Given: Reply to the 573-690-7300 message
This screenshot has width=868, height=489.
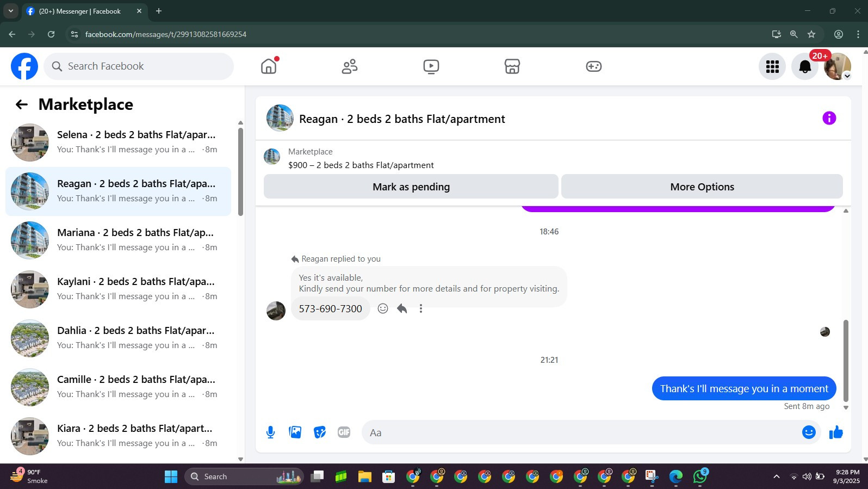Looking at the screenshot, I should [x=402, y=308].
